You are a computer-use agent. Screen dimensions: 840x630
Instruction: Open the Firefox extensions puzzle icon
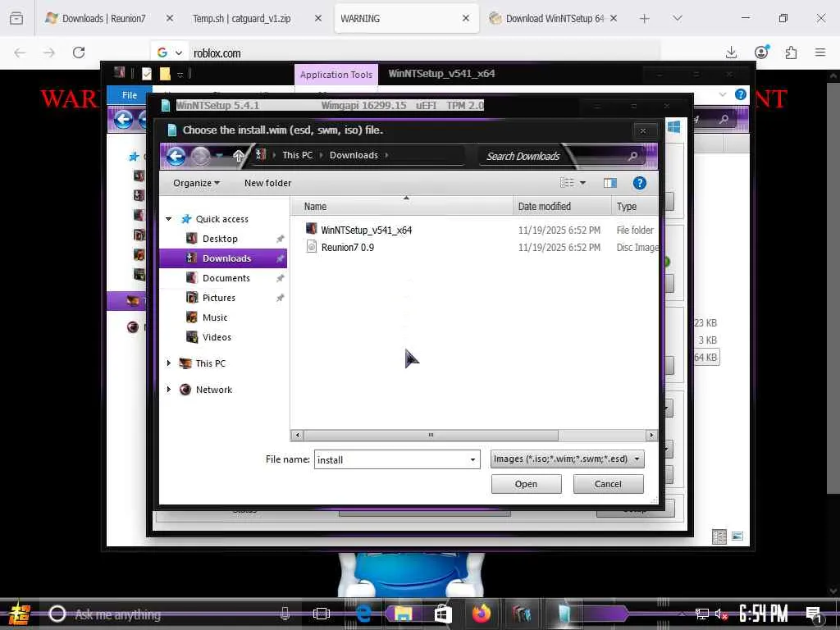(791, 52)
